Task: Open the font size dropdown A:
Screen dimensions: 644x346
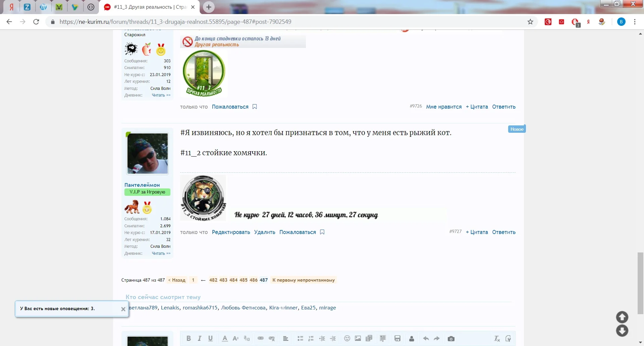Action: coord(235,338)
